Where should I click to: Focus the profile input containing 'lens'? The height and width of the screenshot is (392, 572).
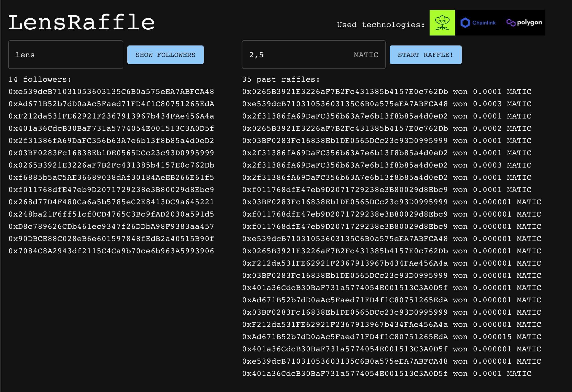(x=66, y=55)
